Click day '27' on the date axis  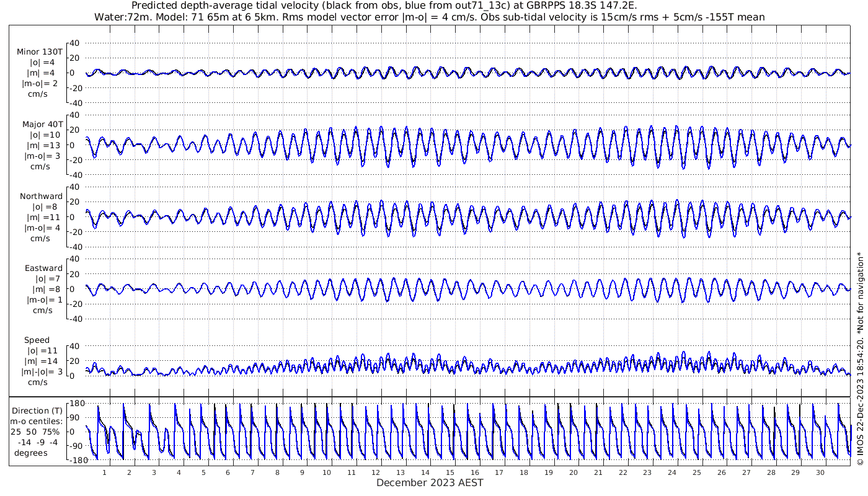pos(746,472)
